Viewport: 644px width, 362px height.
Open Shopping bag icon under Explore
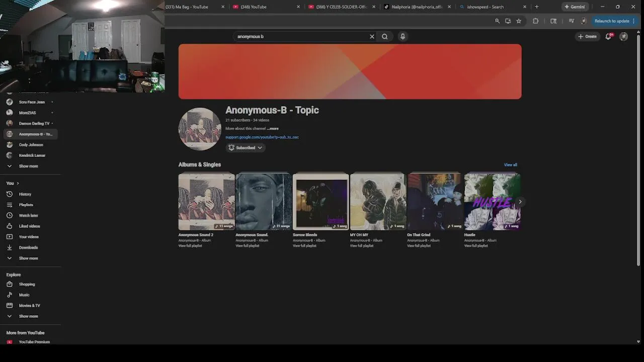tap(9, 284)
